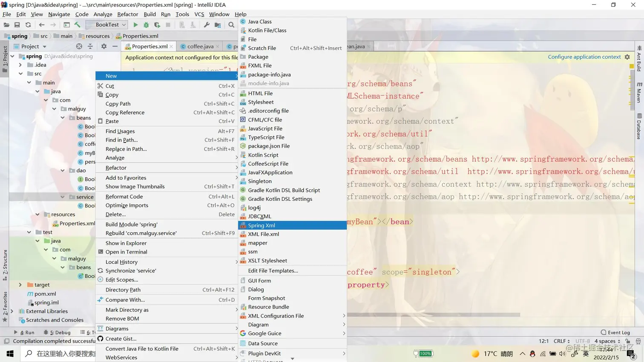Open the Database tool window
The image size is (644, 362).
639,126
